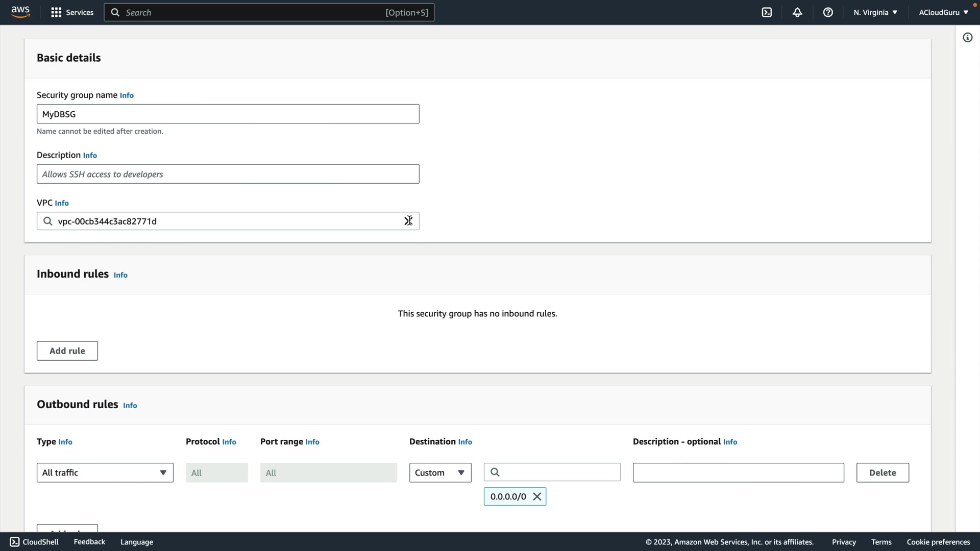
Task: Open the All traffic type dropdown
Action: (x=105, y=472)
